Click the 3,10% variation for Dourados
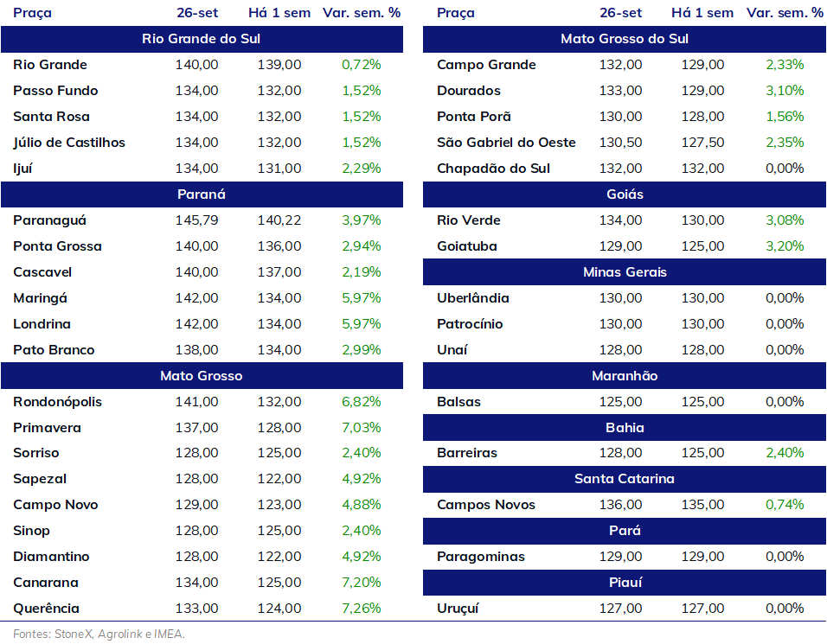The height and width of the screenshot is (644, 827). tap(785, 91)
